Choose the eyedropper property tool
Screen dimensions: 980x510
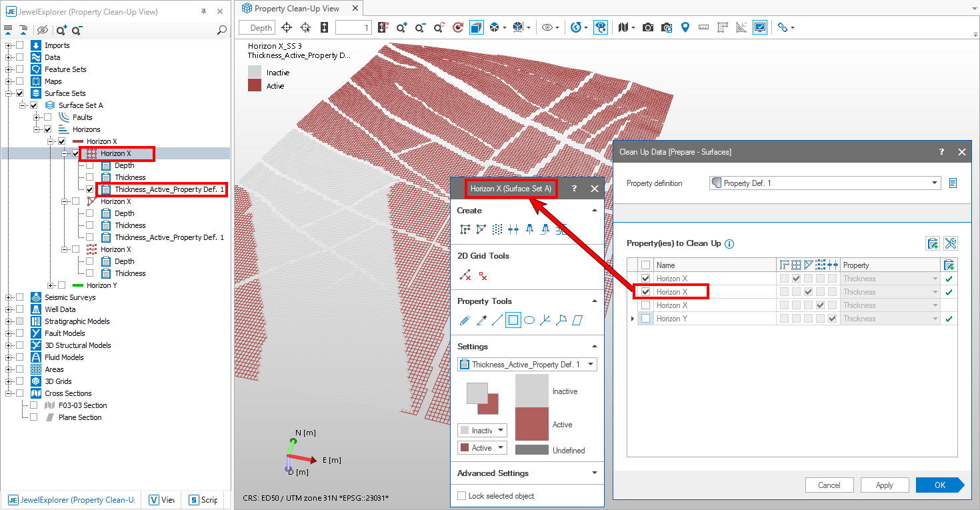481,321
